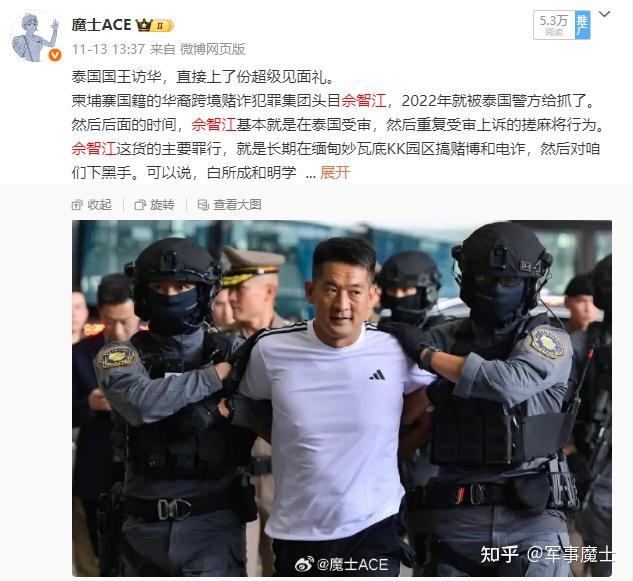633x581 pixels.
Task: Click 佘智江 link before 这货的主要罪行
Action: (x=94, y=149)
